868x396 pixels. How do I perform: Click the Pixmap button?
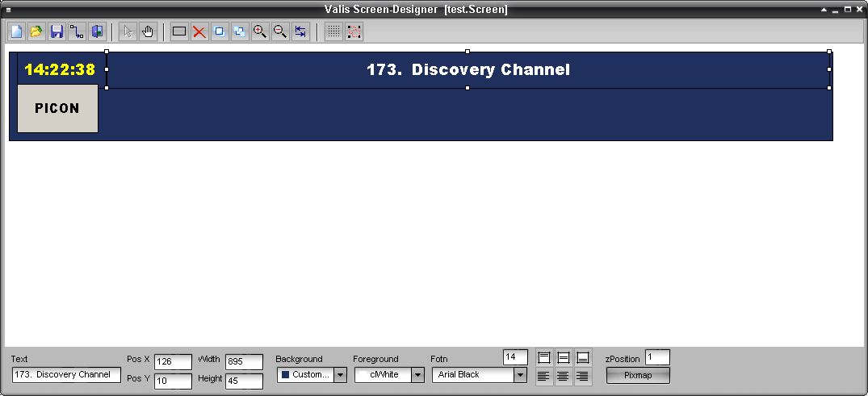tap(638, 375)
